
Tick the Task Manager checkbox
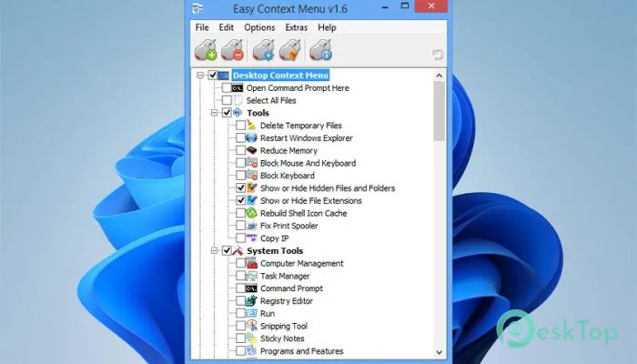pyautogui.click(x=240, y=276)
